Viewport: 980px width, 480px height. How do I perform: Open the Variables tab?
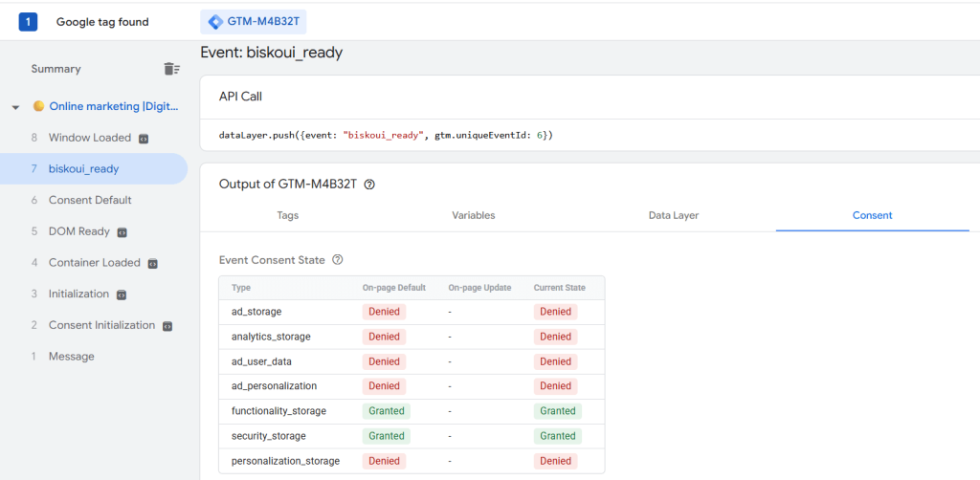tap(473, 215)
